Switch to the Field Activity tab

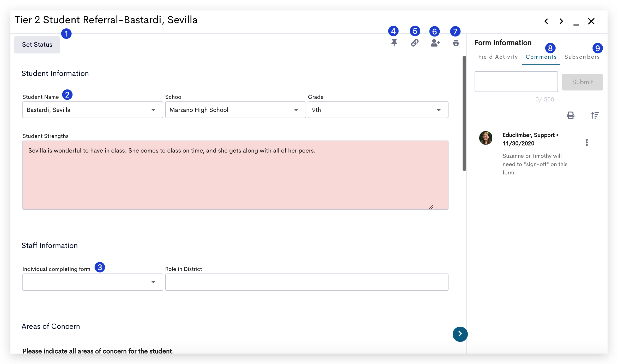click(498, 57)
